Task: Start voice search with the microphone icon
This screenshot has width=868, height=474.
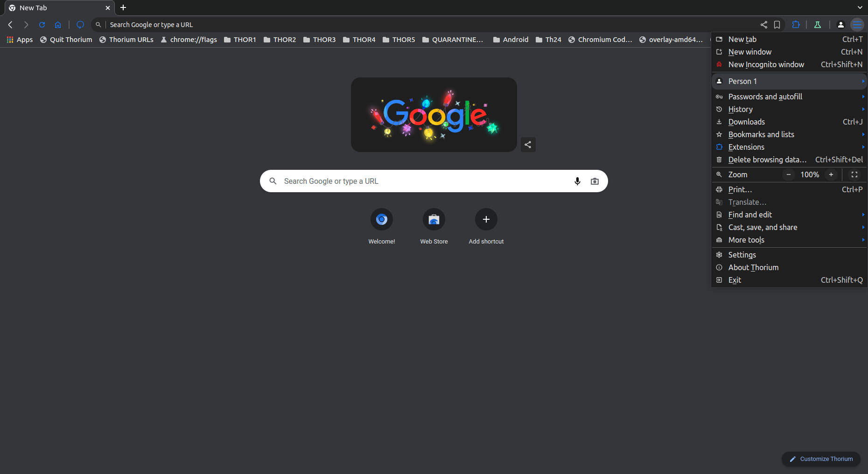Action: point(577,181)
